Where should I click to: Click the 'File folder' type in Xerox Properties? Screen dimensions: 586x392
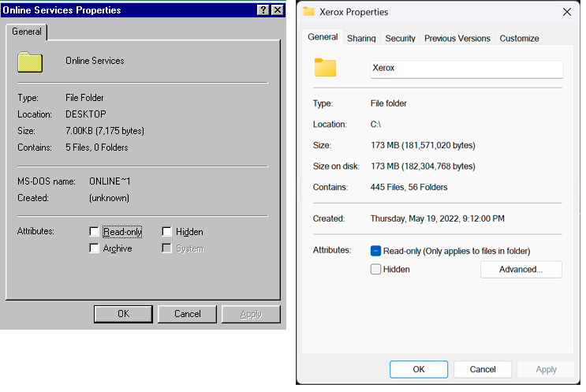pos(388,103)
